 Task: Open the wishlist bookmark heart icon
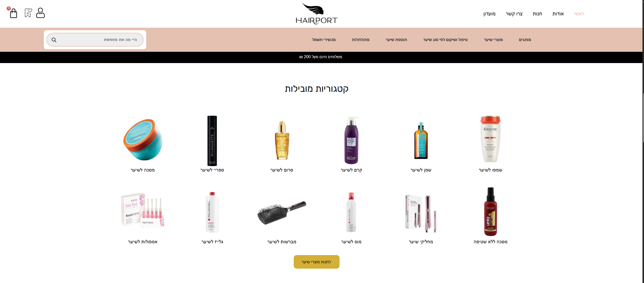28,13
